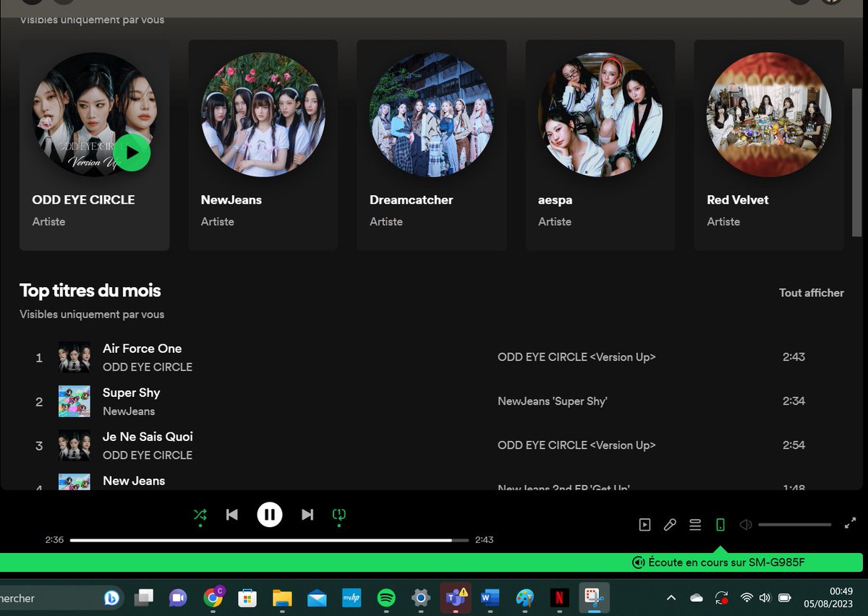This screenshot has width=868, height=616.
Task: Click the 2:43 duration of Air Force One
Action: [x=793, y=357]
